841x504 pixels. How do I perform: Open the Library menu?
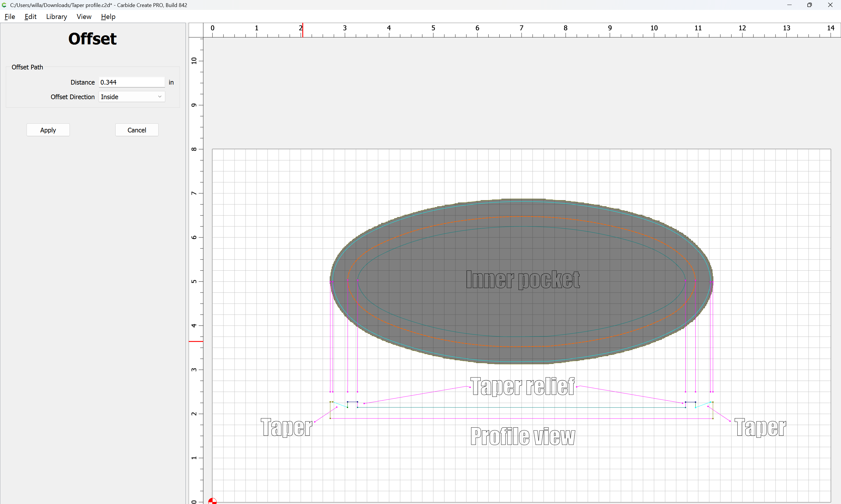click(56, 17)
